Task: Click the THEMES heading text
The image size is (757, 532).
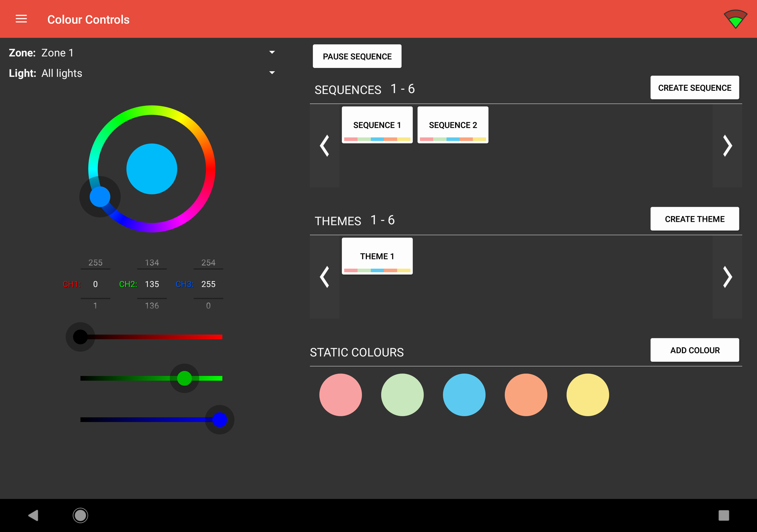Action: pyautogui.click(x=338, y=221)
